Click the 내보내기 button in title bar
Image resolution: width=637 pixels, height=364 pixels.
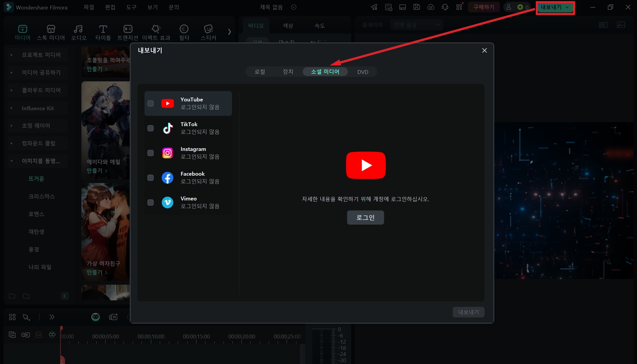tap(555, 7)
